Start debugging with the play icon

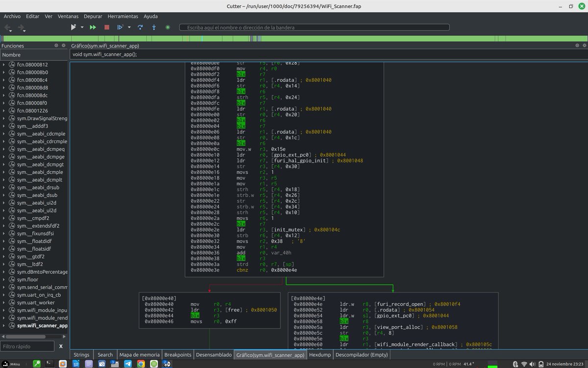coord(73,27)
